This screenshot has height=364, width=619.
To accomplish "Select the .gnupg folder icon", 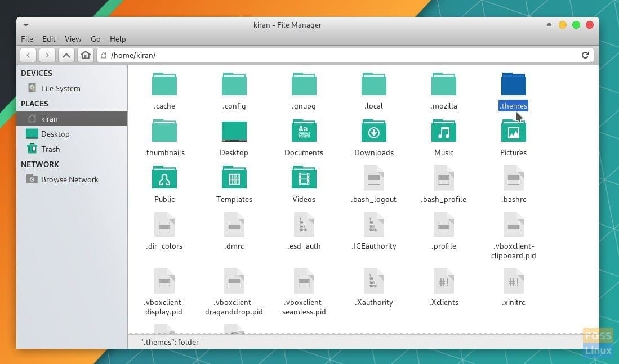I will click(x=304, y=84).
